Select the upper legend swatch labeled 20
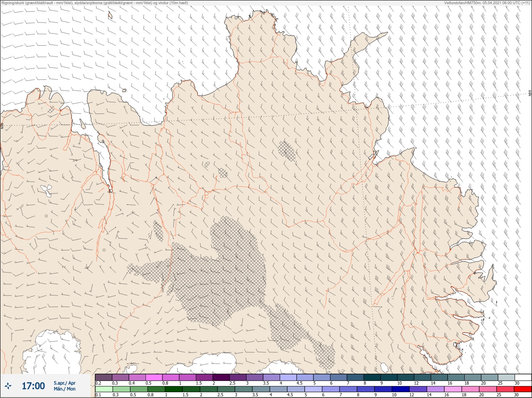532x398 pixels. point(490,377)
